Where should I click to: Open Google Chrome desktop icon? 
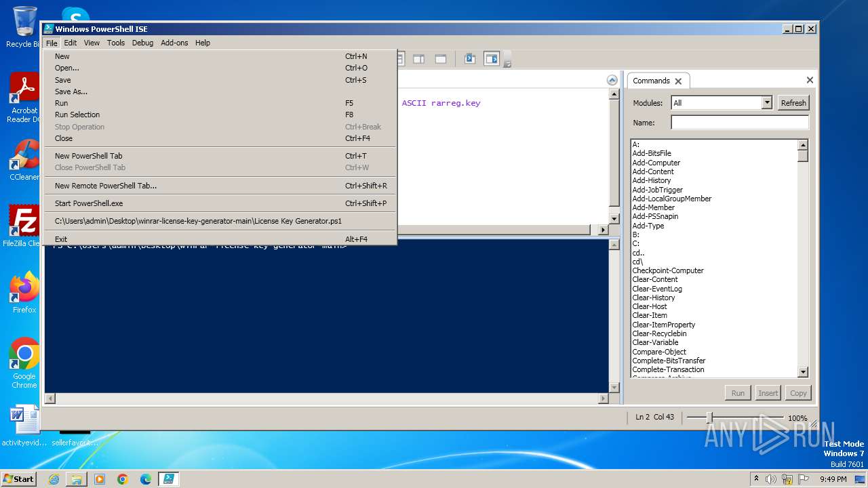click(24, 363)
